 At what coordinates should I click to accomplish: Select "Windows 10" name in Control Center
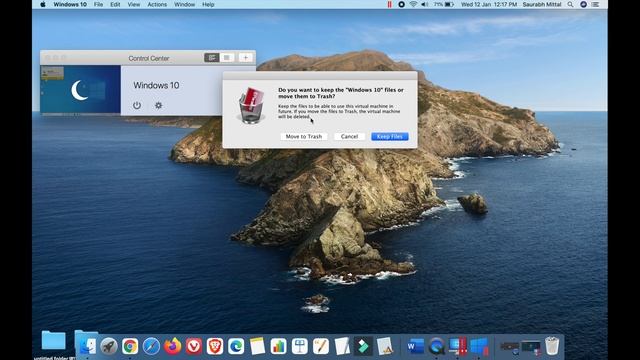click(x=156, y=85)
